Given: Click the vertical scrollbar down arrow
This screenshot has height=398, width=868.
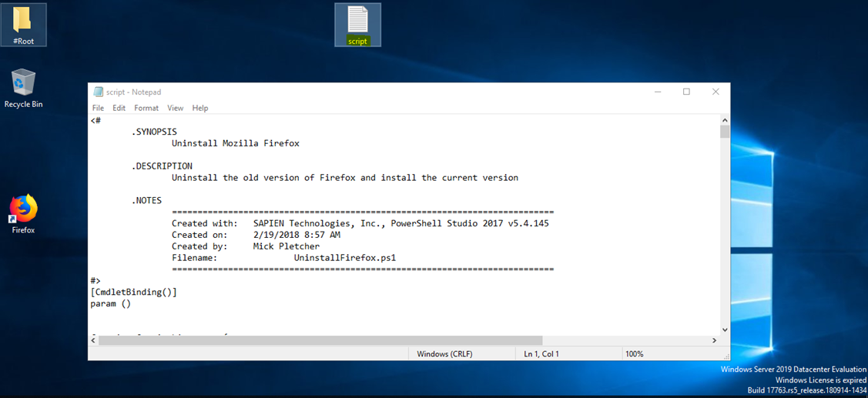Looking at the screenshot, I should pyautogui.click(x=725, y=330).
